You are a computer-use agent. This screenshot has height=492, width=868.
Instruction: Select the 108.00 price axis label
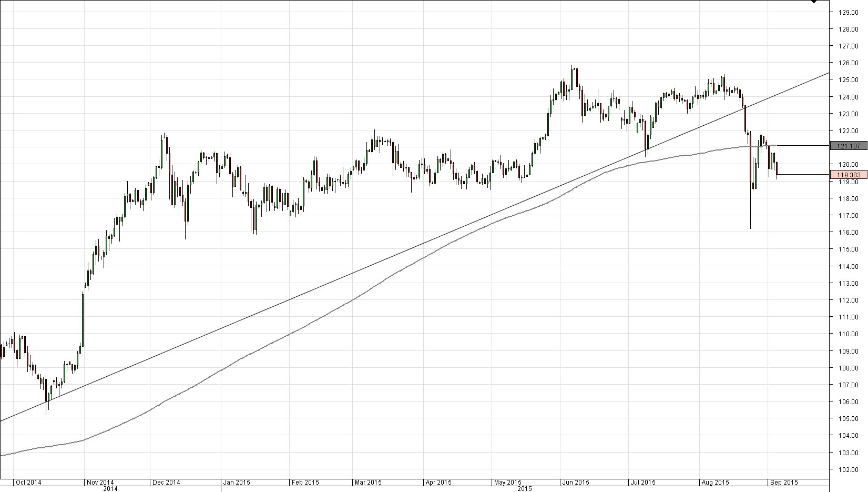pyautogui.click(x=849, y=368)
